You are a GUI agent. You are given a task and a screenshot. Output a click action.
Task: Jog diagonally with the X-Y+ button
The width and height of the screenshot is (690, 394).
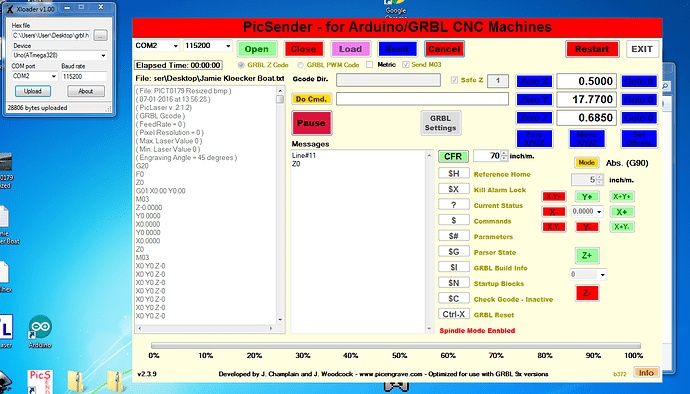(553, 197)
